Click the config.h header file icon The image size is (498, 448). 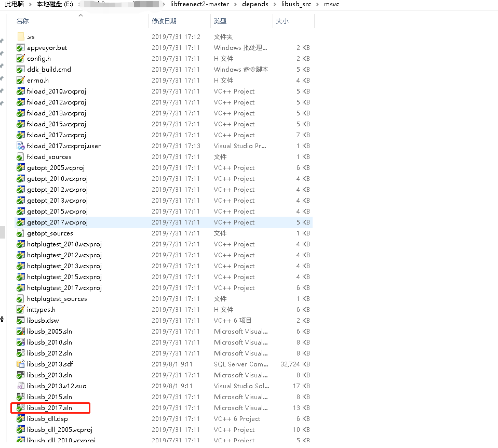[x=21, y=58]
